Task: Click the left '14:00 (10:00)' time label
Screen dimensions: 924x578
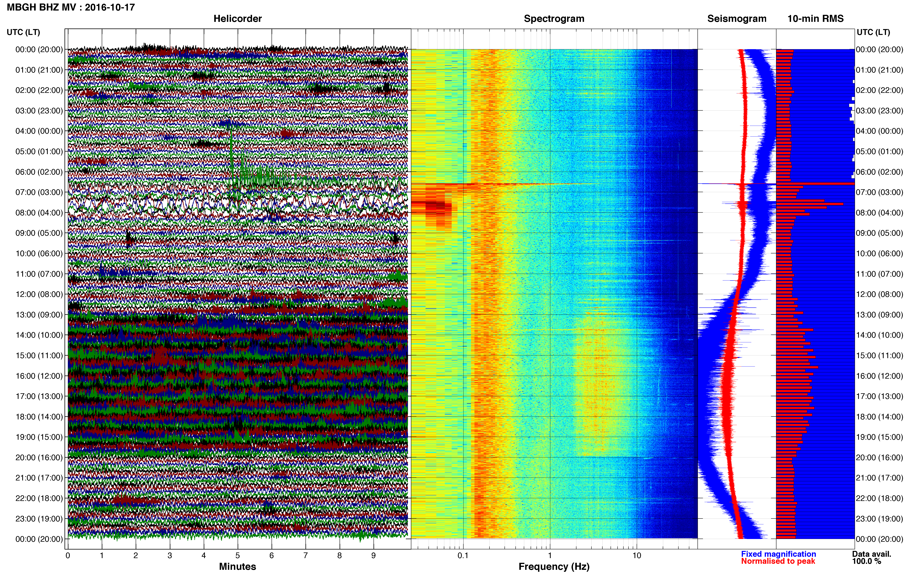Action: (x=39, y=335)
